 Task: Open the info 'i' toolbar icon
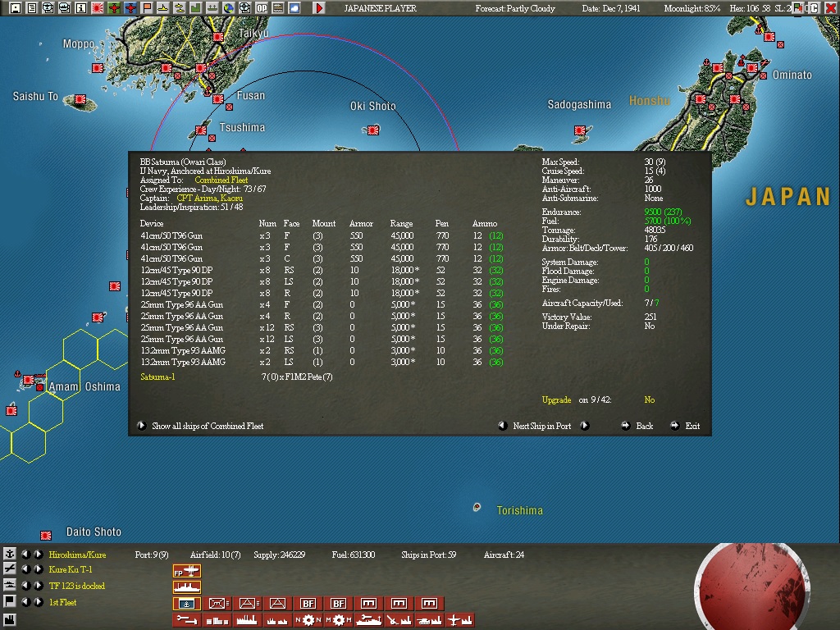[81, 8]
